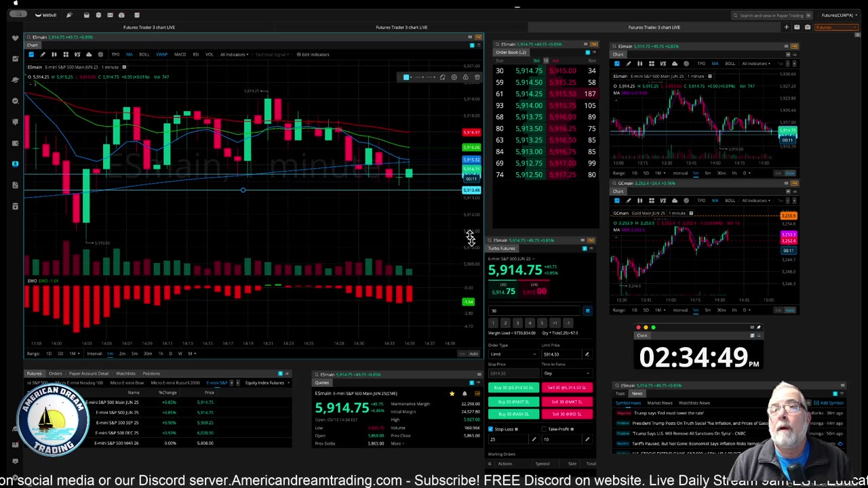Open the Futures account dropdown in top bar
This screenshot has width=868, height=488.
tap(838, 15)
